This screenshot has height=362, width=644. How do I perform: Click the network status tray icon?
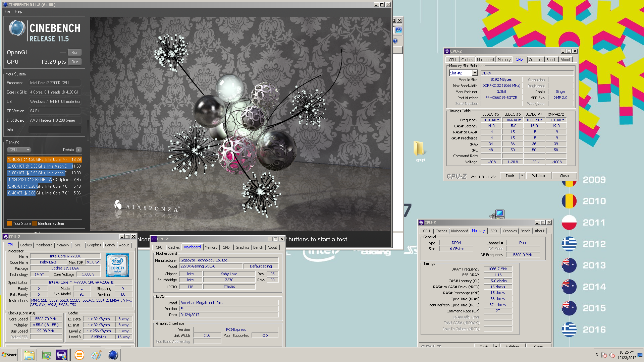point(604,355)
